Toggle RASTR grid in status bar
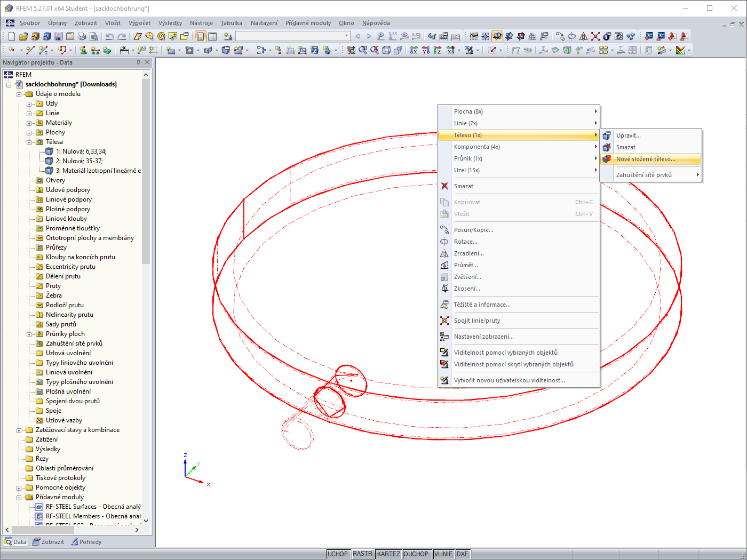The height and width of the screenshot is (560, 747). (362, 554)
